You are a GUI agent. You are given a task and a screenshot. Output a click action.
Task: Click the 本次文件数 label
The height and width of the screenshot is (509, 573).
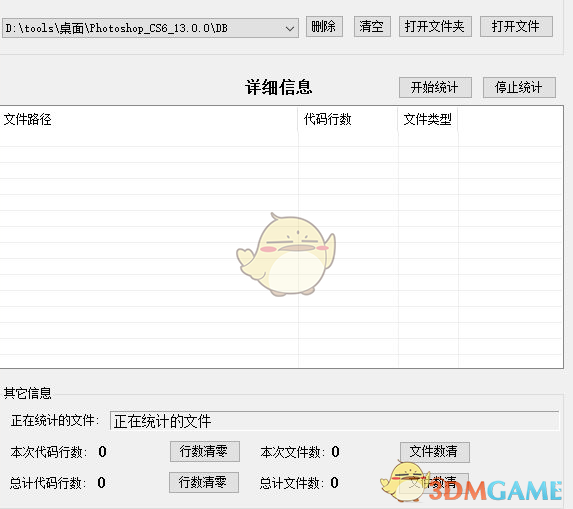(292, 452)
